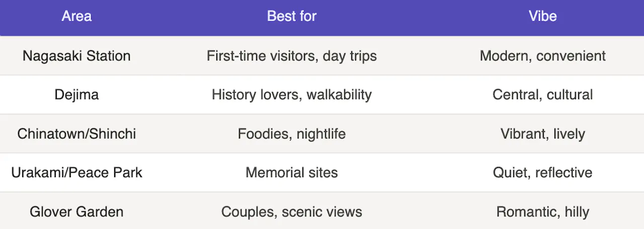
Task: Click the Best for column header
Action: (x=291, y=16)
